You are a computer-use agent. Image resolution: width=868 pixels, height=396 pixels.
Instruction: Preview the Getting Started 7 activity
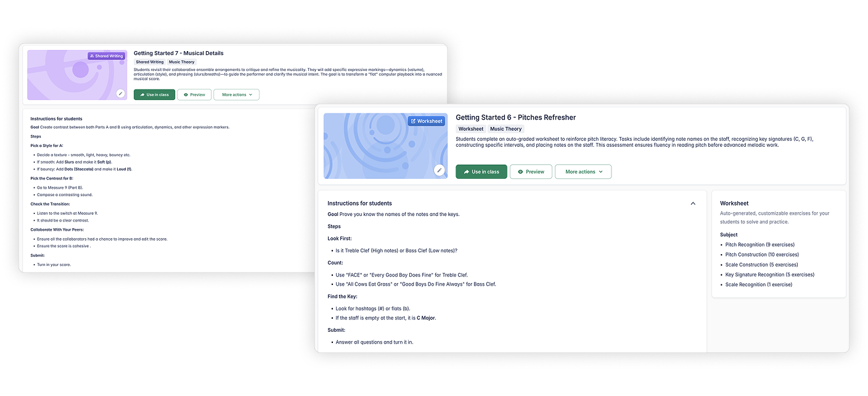click(x=194, y=94)
